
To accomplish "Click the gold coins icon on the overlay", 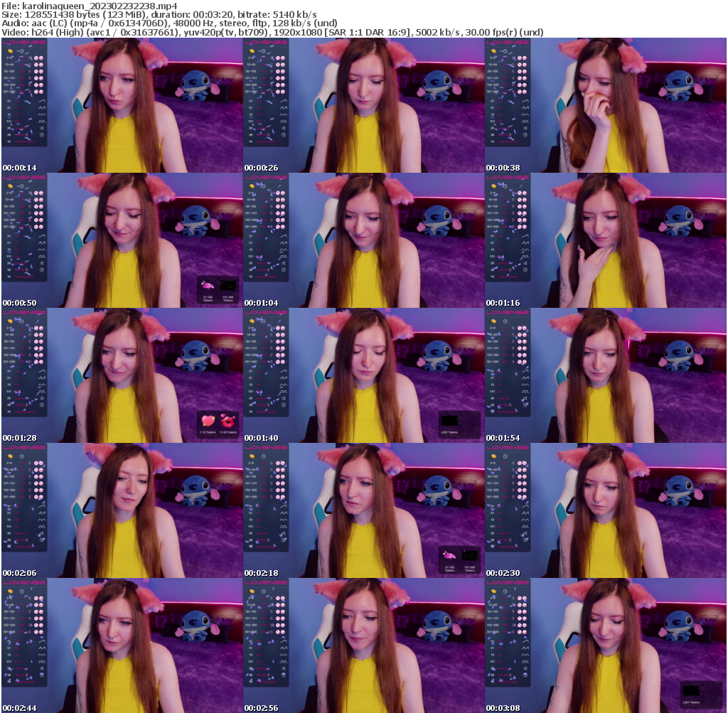I will coord(11,51).
